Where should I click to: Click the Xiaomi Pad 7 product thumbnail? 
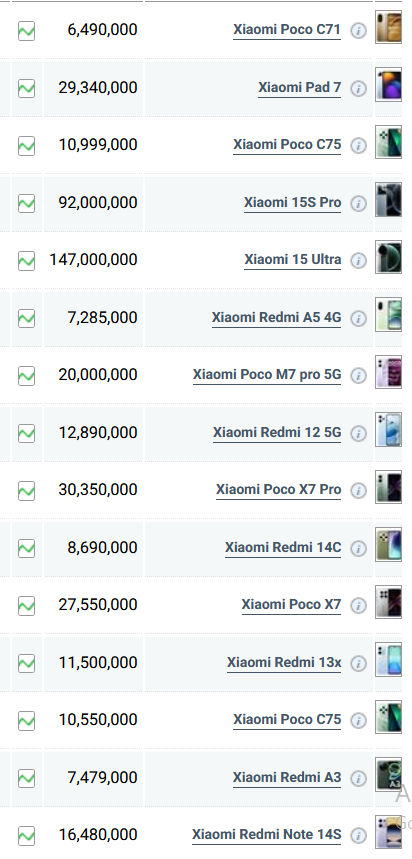[388, 85]
